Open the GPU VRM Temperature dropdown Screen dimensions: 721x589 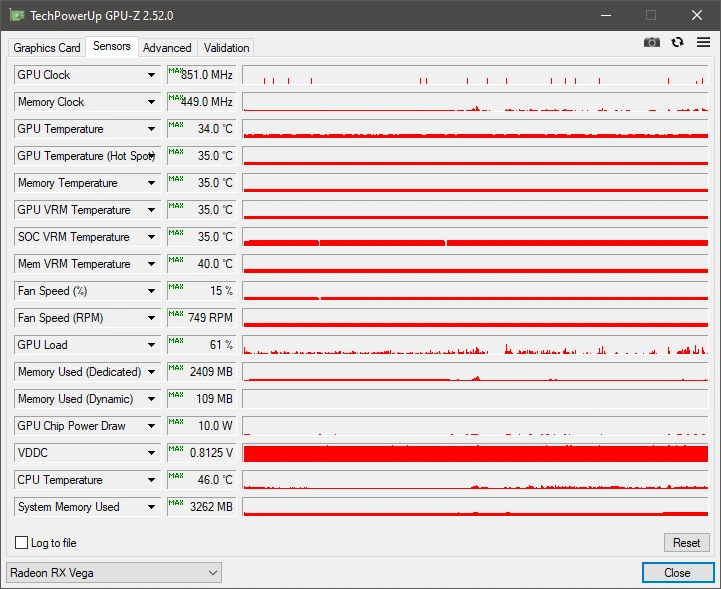(x=87, y=210)
